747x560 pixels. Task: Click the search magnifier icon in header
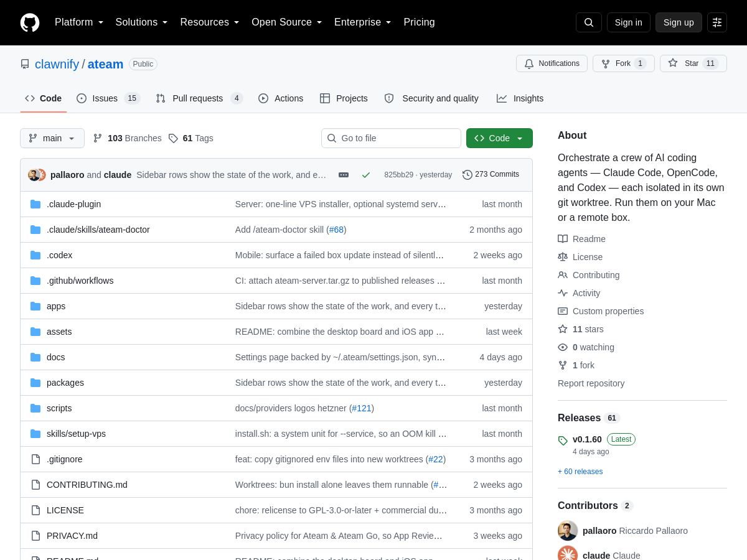[589, 22]
